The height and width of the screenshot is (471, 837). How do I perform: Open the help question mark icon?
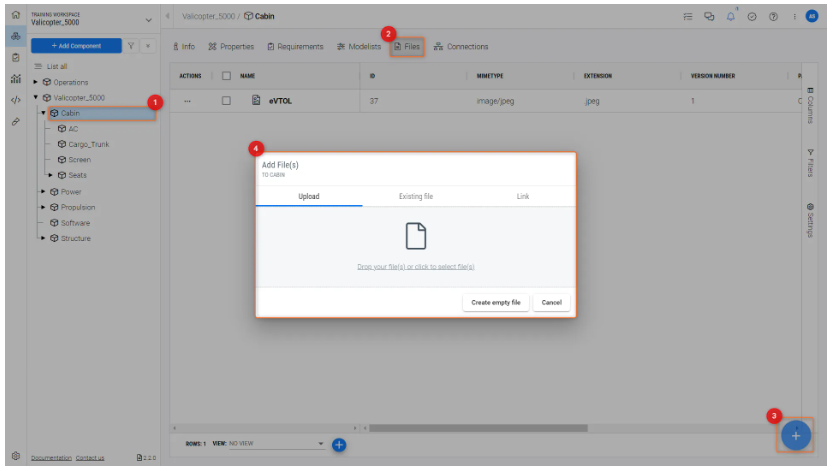[x=773, y=16]
